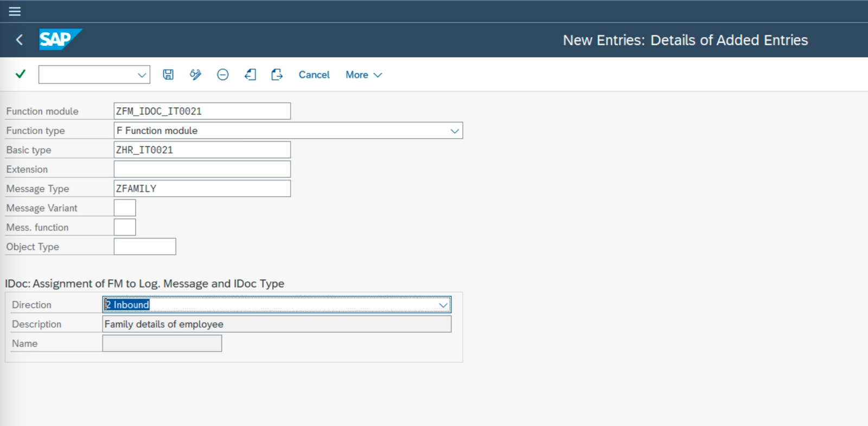Go to the next entry icon

[x=277, y=74]
